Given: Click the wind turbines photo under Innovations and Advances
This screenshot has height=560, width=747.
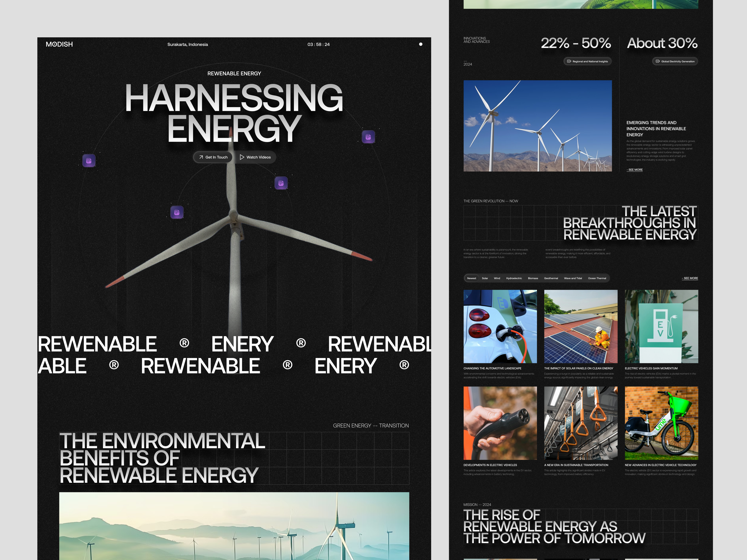Looking at the screenshot, I should (x=538, y=126).
